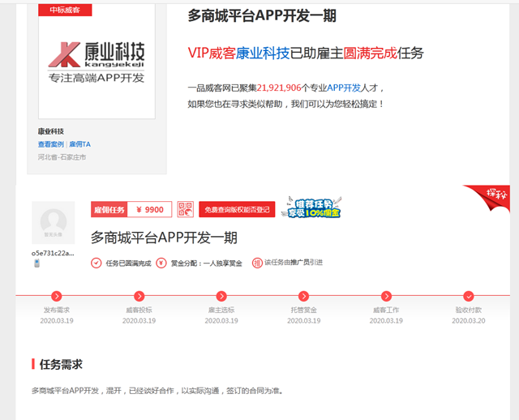Click the 康业科技 name under the logo
The height and width of the screenshot is (420, 519).
(x=50, y=131)
